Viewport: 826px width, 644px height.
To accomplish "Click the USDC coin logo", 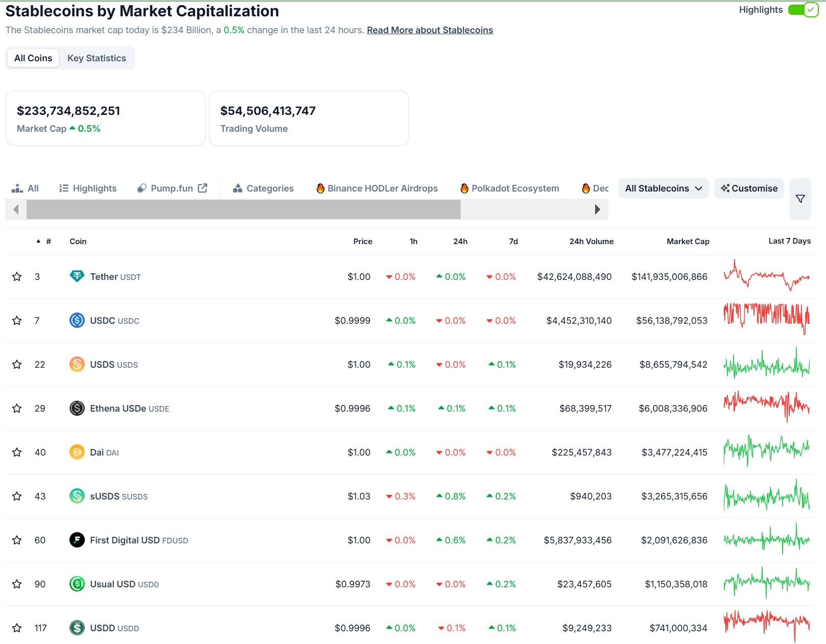I will 77,320.
